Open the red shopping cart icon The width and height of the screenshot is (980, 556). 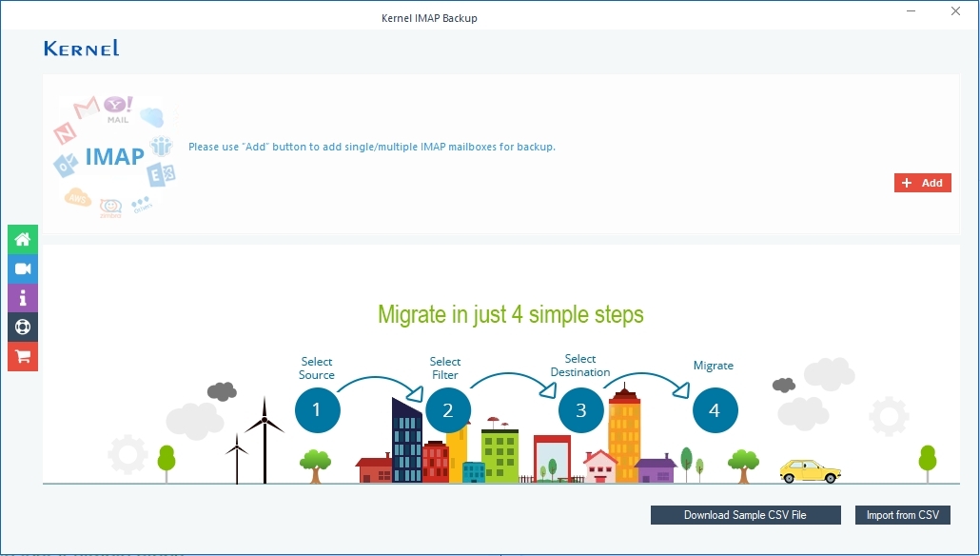tap(23, 356)
